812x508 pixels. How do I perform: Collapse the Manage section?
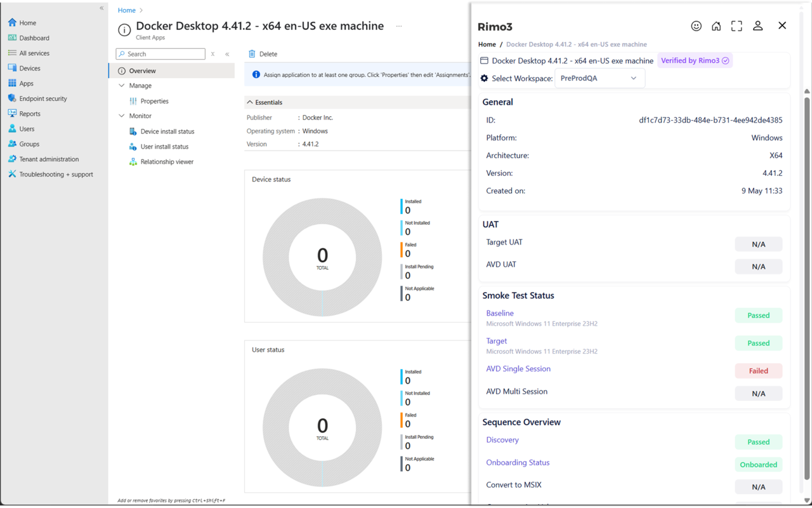point(122,86)
